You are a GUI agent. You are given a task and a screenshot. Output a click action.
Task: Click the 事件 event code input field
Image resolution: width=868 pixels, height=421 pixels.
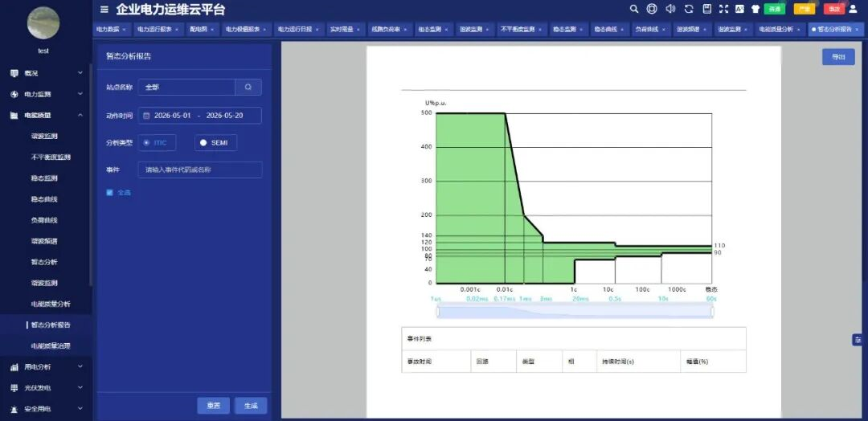pos(200,170)
